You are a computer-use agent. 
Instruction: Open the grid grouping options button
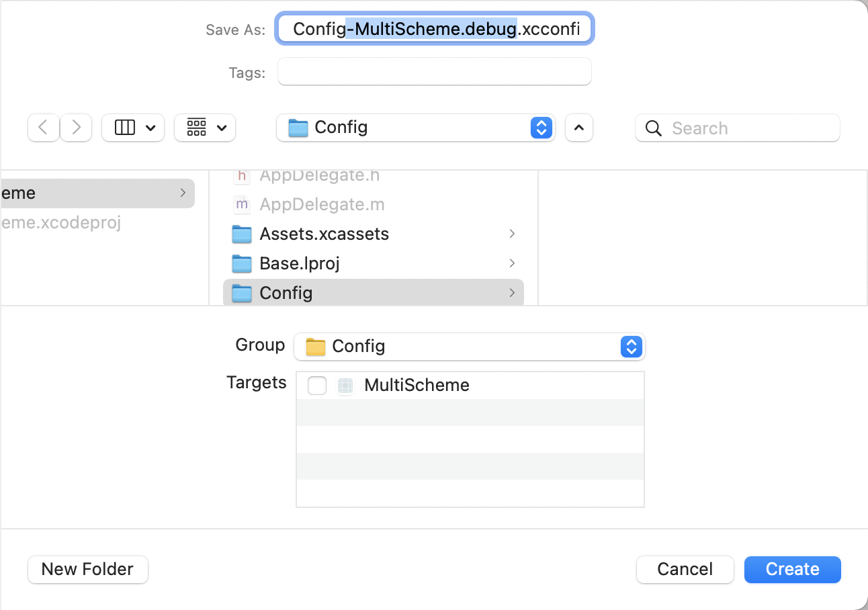pyautogui.click(x=205, y=128)
